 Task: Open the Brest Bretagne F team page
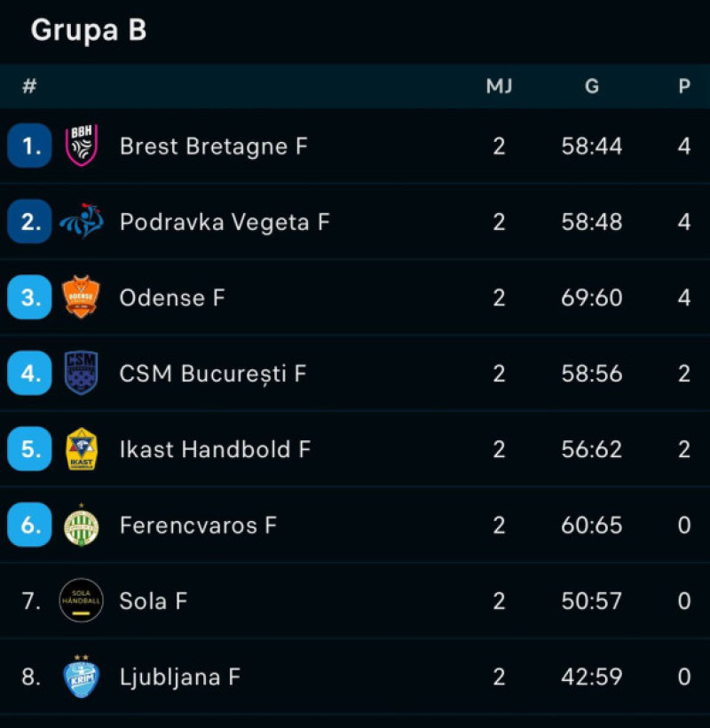coord(214,146)
